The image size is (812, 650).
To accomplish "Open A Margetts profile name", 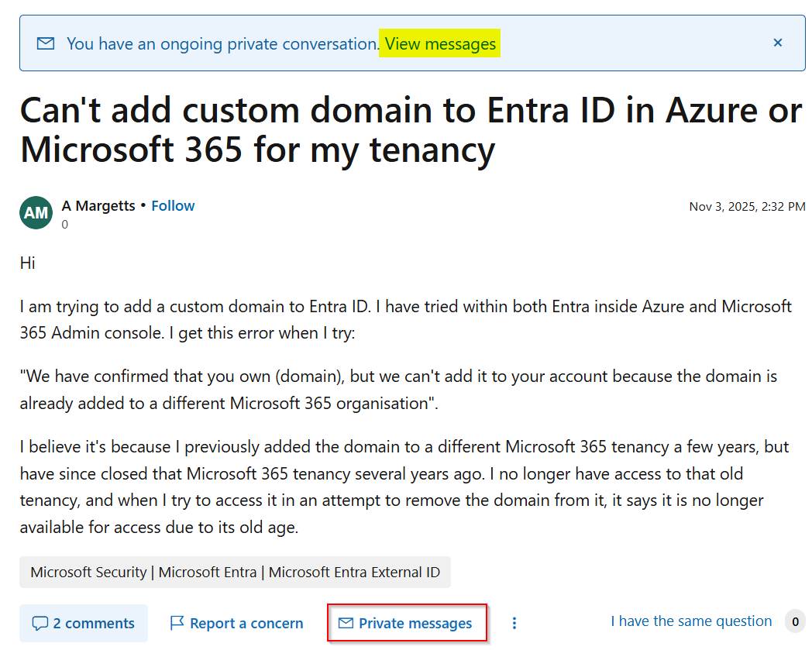I will tap(98, 205).
